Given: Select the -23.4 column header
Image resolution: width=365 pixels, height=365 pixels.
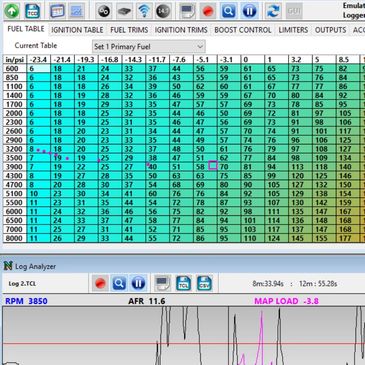Looking at the screenshot, I should [38, 60].
